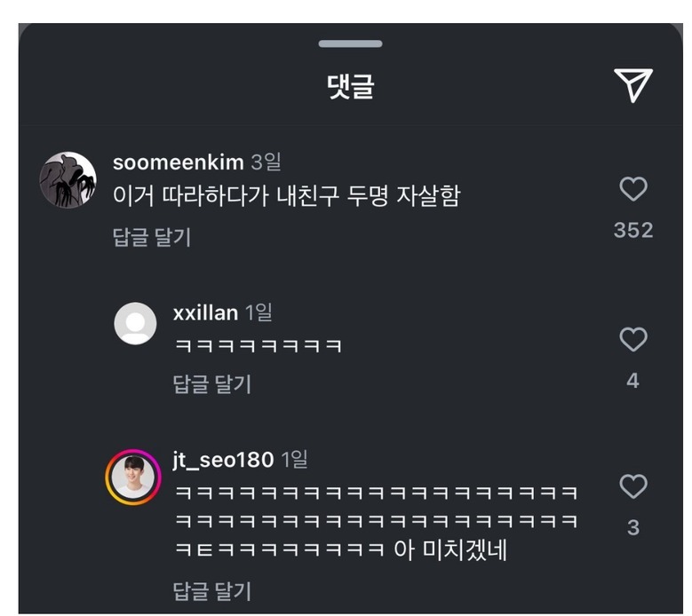
Task: Click the 댓글 header title
Action: click(351, 87)
